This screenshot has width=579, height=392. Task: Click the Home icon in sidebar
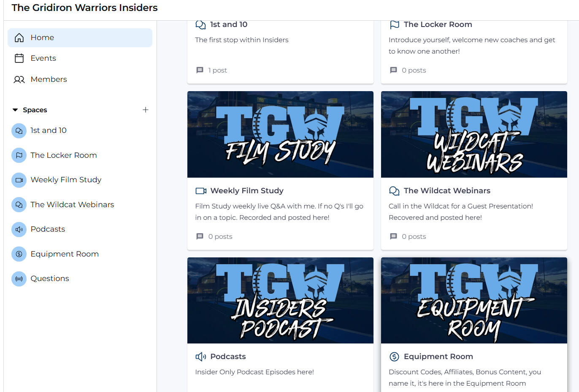coord(19,38)
